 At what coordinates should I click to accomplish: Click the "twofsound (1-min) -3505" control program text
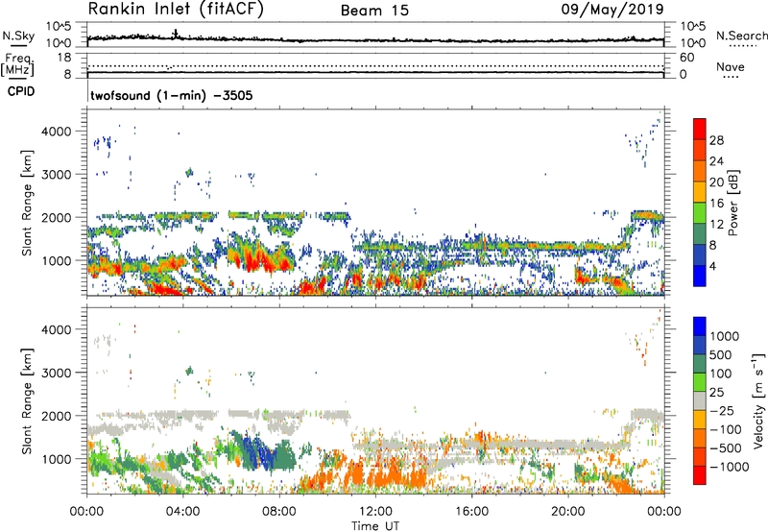172,95
